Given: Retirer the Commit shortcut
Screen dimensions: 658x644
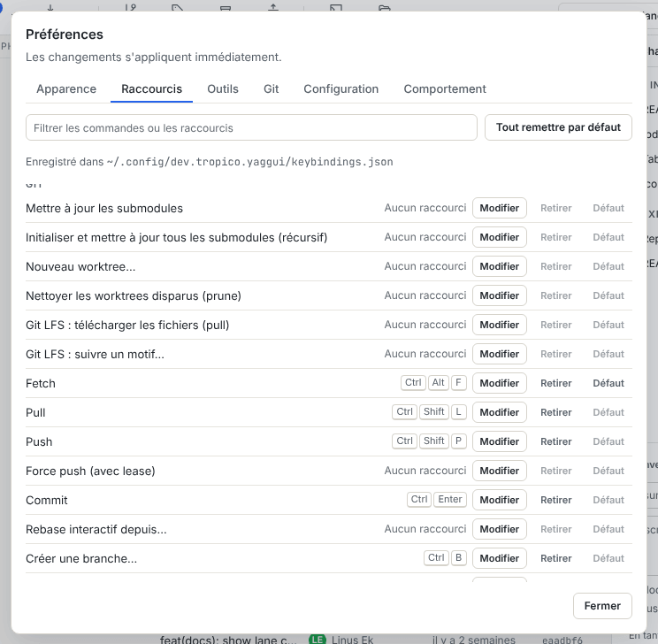Looking at the screenshot, I should click(556, 500).
